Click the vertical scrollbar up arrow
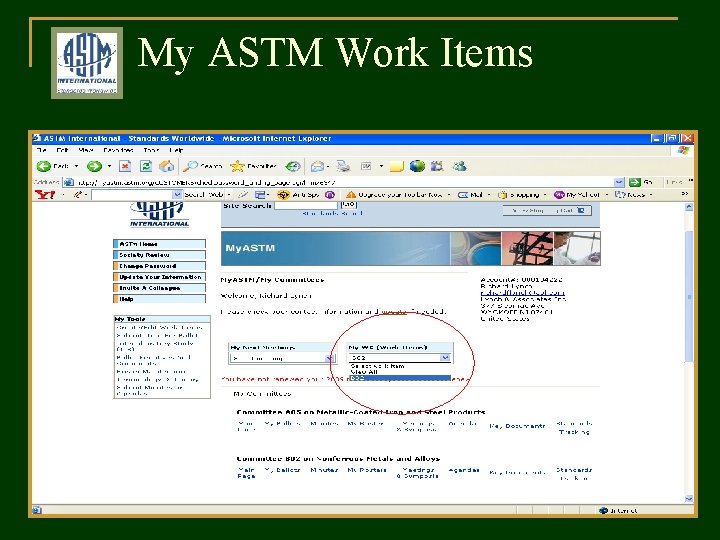Viewport: 720px width, 540px height. [x=689, y=207]
